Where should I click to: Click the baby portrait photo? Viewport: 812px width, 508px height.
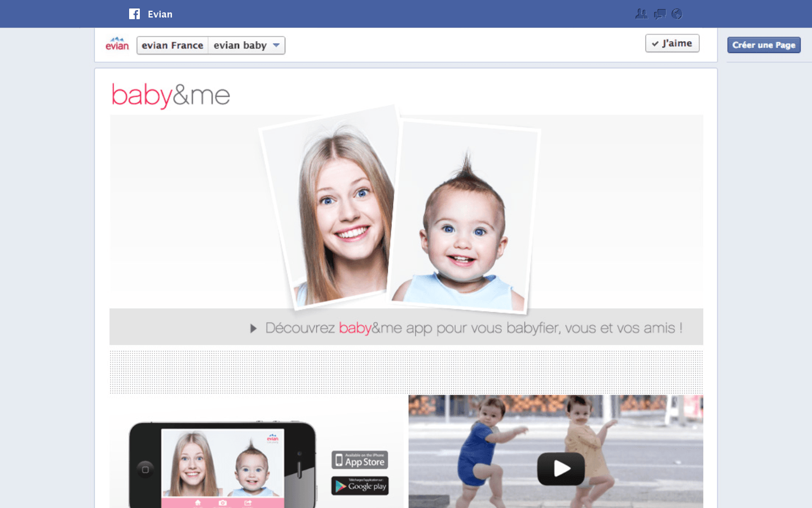point(464,217)
